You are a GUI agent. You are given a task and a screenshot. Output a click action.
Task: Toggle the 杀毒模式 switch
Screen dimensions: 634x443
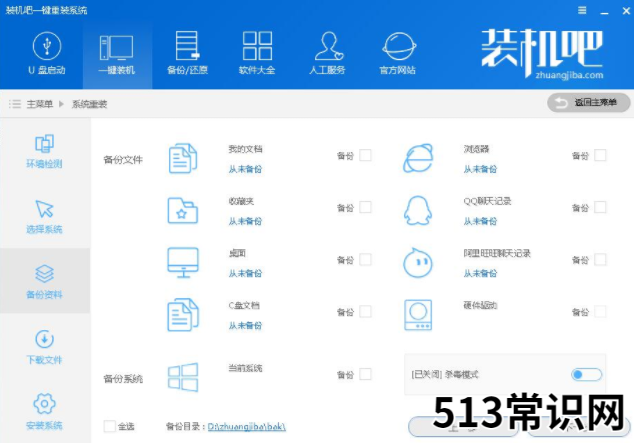(586, 375)
